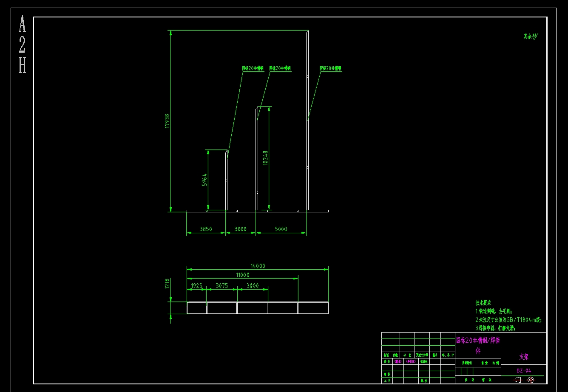Screen dimensions: 568x392
Task: Select the 3000 dimension between 3850 and 5000
Action: (x=240, y=229)
